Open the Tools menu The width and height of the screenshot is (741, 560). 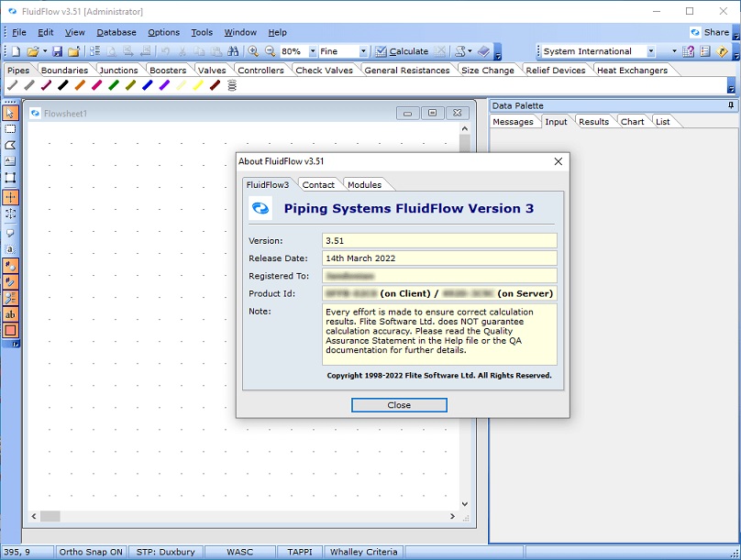click(x=202, y=33)
